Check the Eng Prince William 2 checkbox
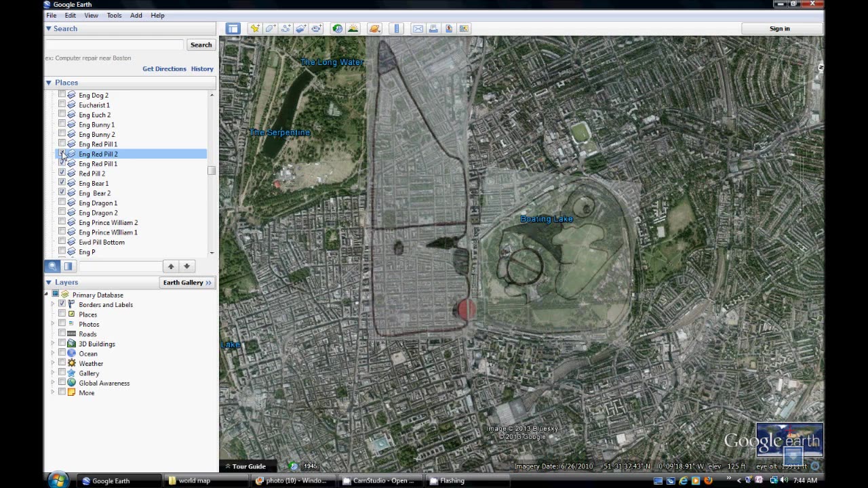The width and height of the screenshot is (868, 488). [x=62, y=222]
